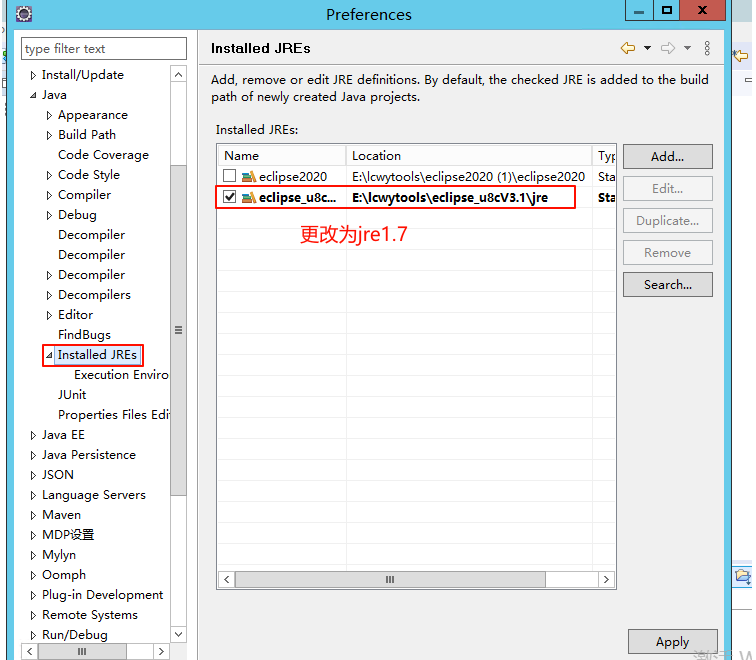Screen dimensions: 756x660
Task: Click folder icon in background Eclipse window
Action: [x=743, y=576]
